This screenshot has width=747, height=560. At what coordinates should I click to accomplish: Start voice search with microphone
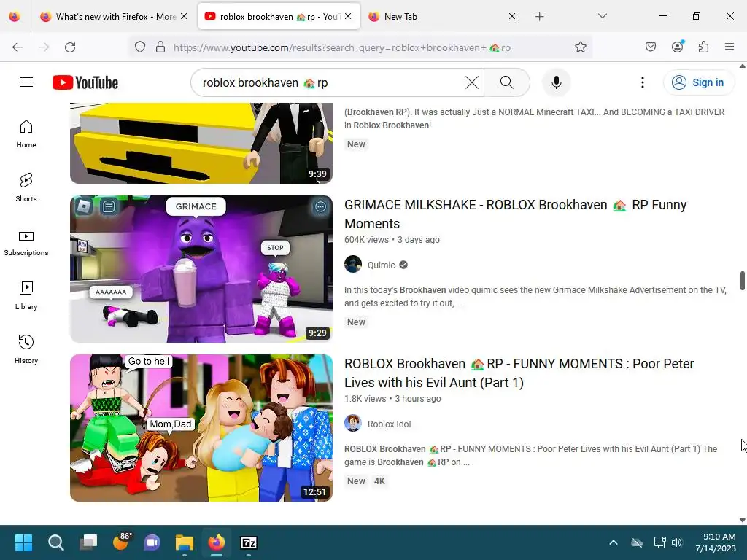[x=556, y=82]
